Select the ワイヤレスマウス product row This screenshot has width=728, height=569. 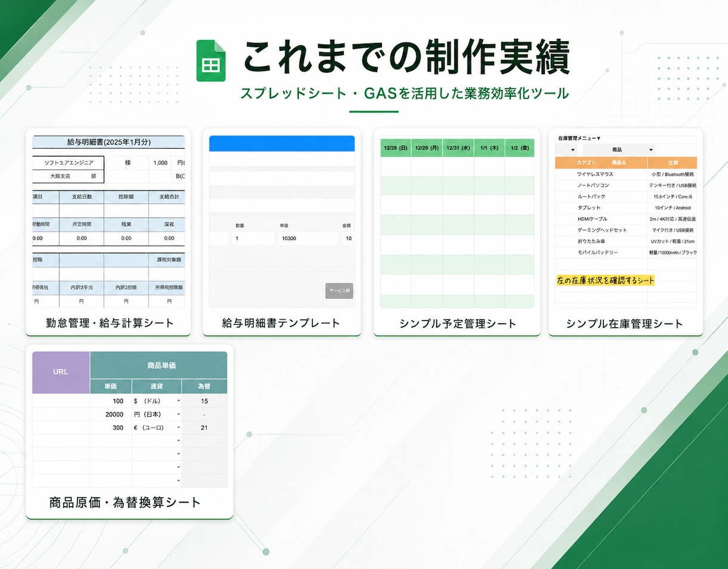tap(626, 174)
